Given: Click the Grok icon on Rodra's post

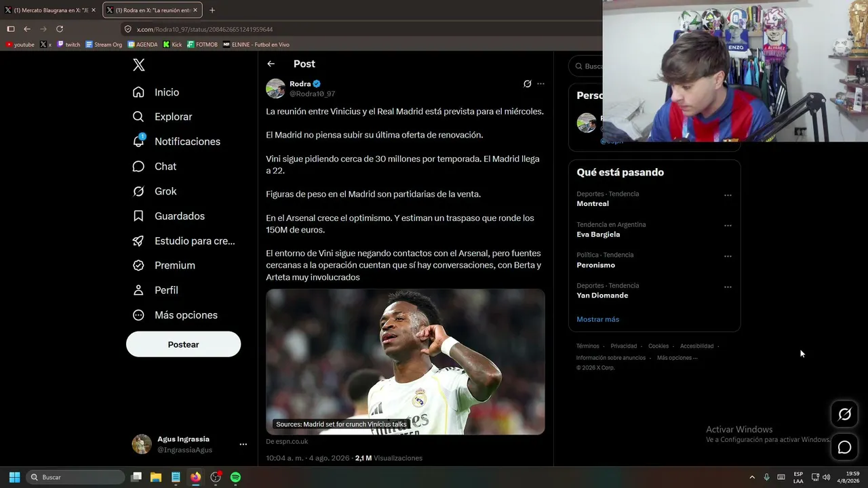Looking at the screenshot, I should (527, 84).
